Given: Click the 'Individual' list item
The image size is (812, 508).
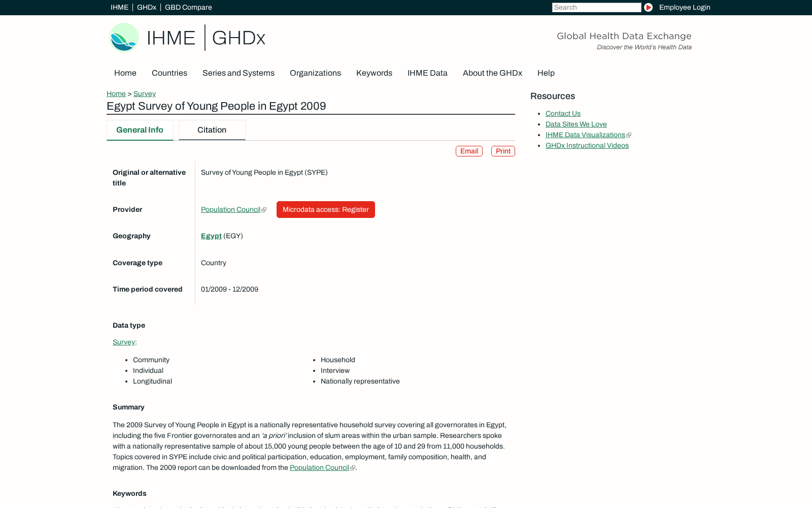Looking at the screenshot, I should (148, 370).
